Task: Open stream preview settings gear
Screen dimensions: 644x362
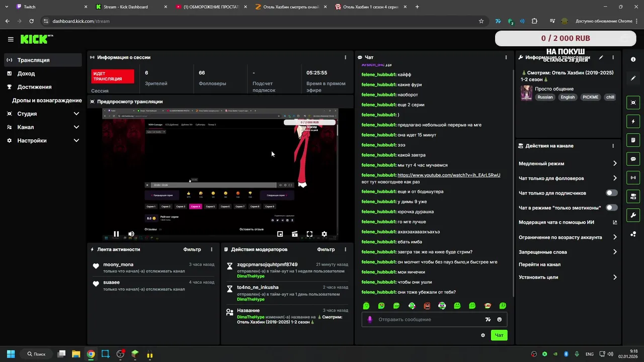Action: pos(324,234)
